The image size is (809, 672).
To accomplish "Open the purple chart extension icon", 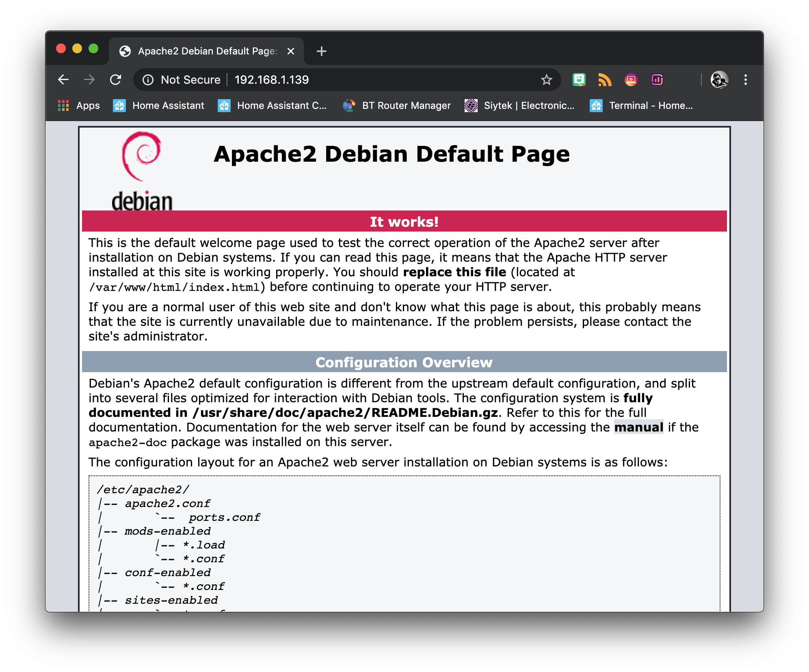I will point(657,80).
